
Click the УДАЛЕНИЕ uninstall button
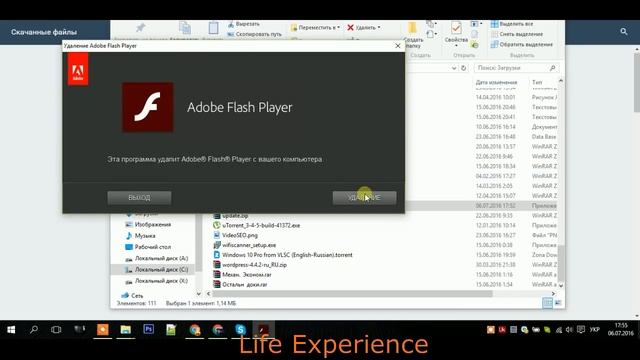point(364,198)
